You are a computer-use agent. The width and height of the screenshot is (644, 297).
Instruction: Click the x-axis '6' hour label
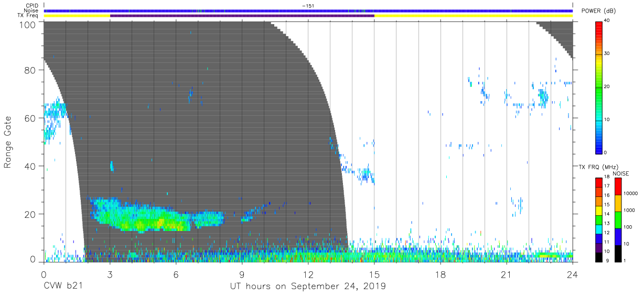pyautogui.click(x=176, y=274)
